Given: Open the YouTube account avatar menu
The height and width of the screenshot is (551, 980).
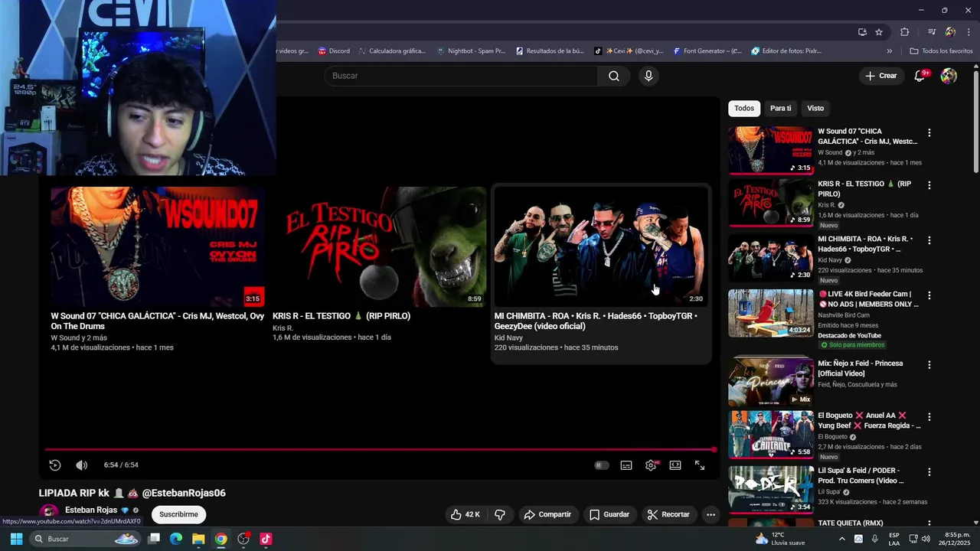Looking at the screenshot, I should coord(949,76).
